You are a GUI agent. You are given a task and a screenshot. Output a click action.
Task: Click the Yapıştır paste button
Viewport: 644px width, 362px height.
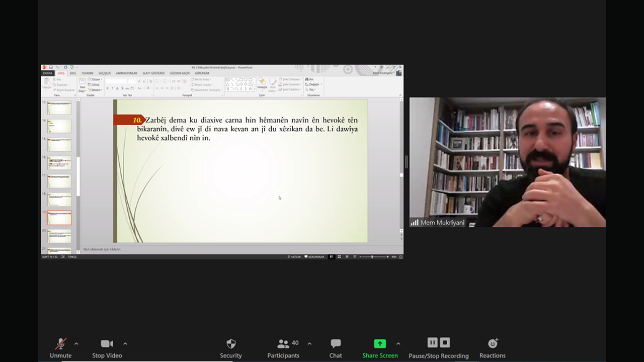coord(47,84)
